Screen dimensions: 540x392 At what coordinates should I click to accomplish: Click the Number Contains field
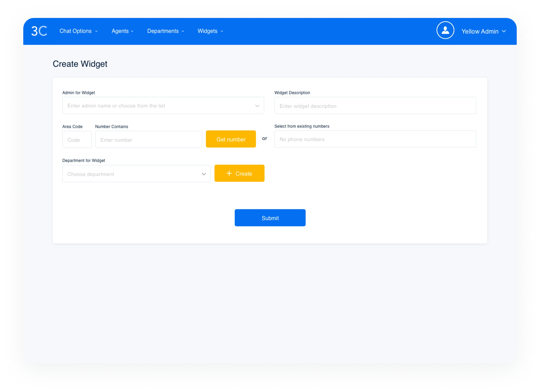point(149,140)
